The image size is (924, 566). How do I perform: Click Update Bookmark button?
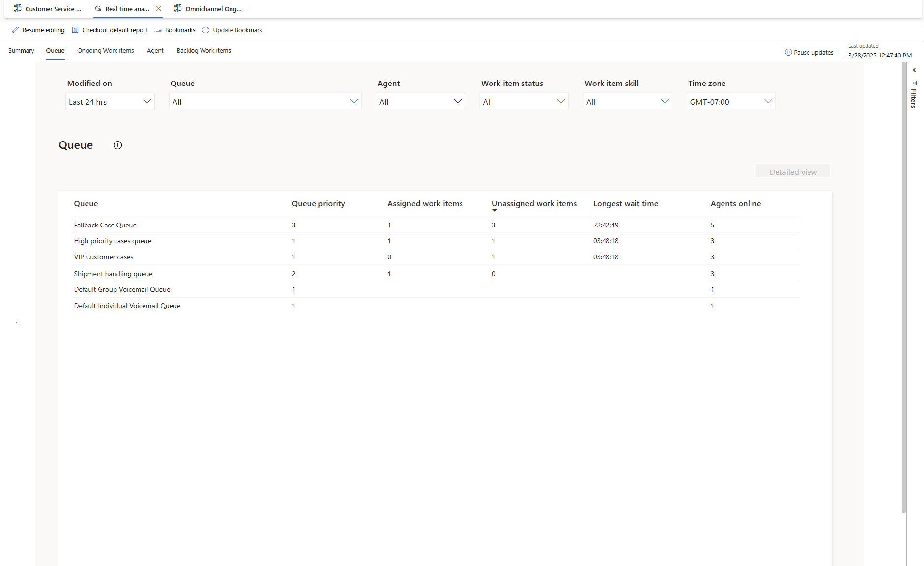(232, 30)
